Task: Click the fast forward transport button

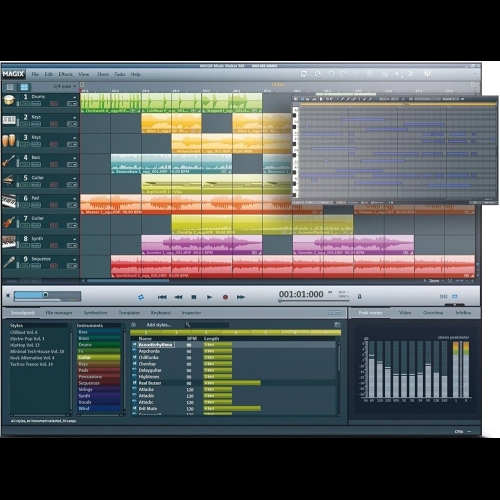Action: (241, 297)
